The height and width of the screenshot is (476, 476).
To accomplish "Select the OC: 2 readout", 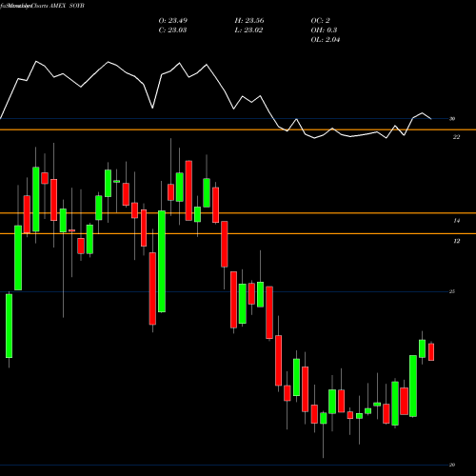I will click(x=320, y=21).
